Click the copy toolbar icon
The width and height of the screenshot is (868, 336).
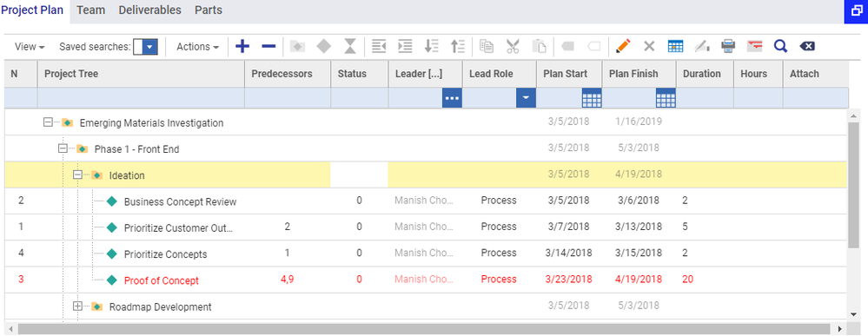pyautogui.click(x=487, y=47)
